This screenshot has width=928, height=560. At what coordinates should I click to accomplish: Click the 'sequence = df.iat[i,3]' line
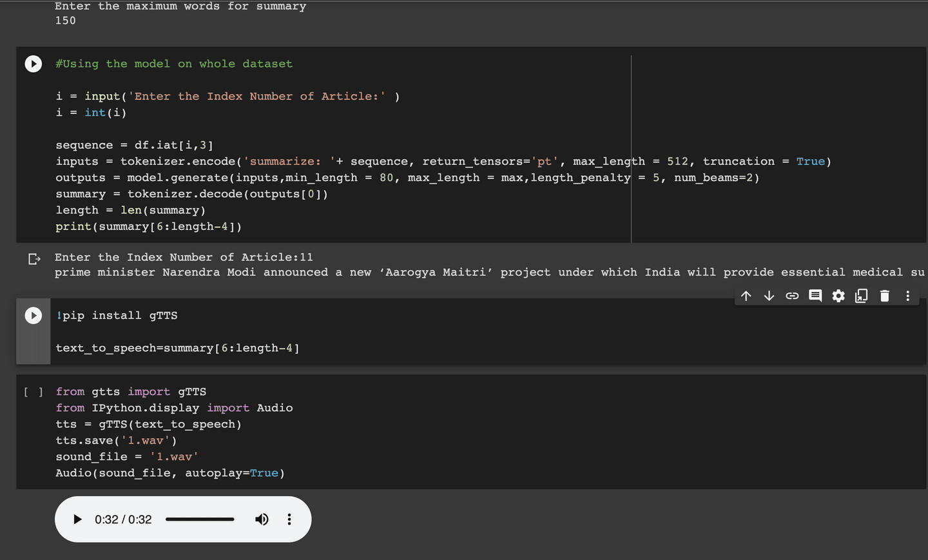[134, 145]
